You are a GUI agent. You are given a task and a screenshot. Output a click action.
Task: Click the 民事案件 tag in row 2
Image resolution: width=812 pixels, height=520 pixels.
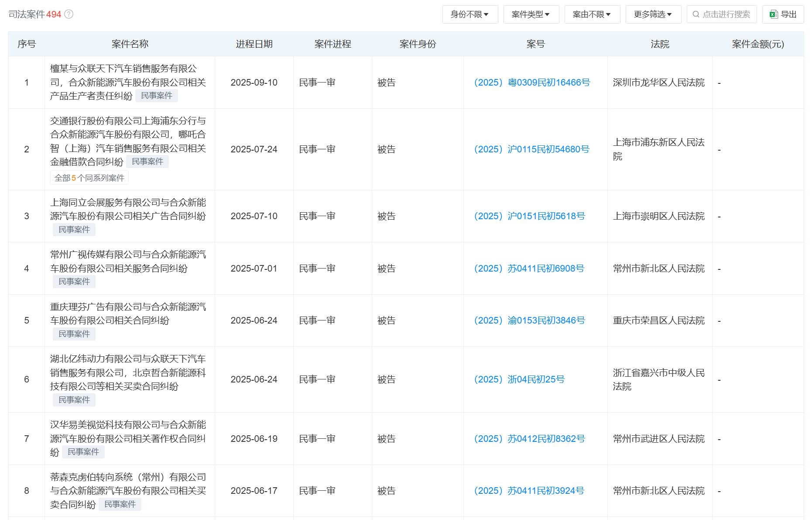[x=147, y=162]
